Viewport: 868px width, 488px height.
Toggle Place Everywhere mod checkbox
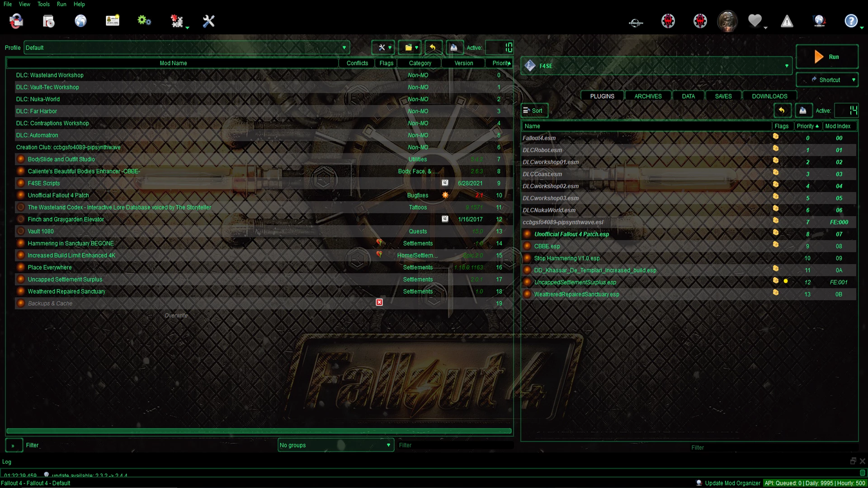pyautogui.click(x=21, y=267)
